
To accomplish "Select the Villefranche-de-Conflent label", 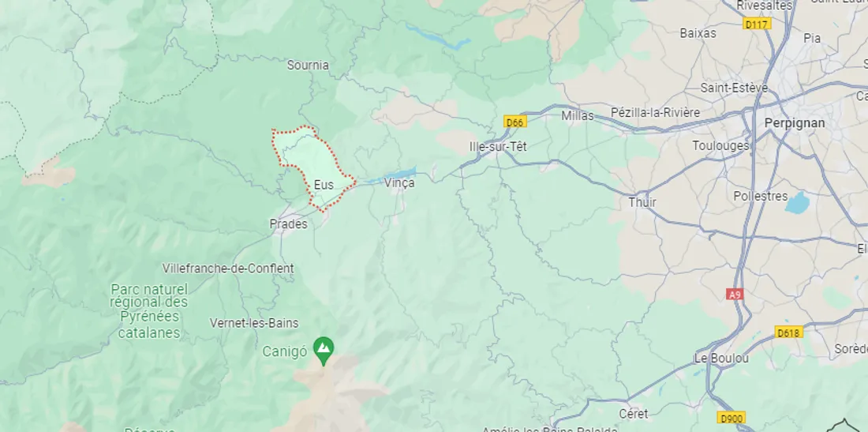I will (228, 269).
